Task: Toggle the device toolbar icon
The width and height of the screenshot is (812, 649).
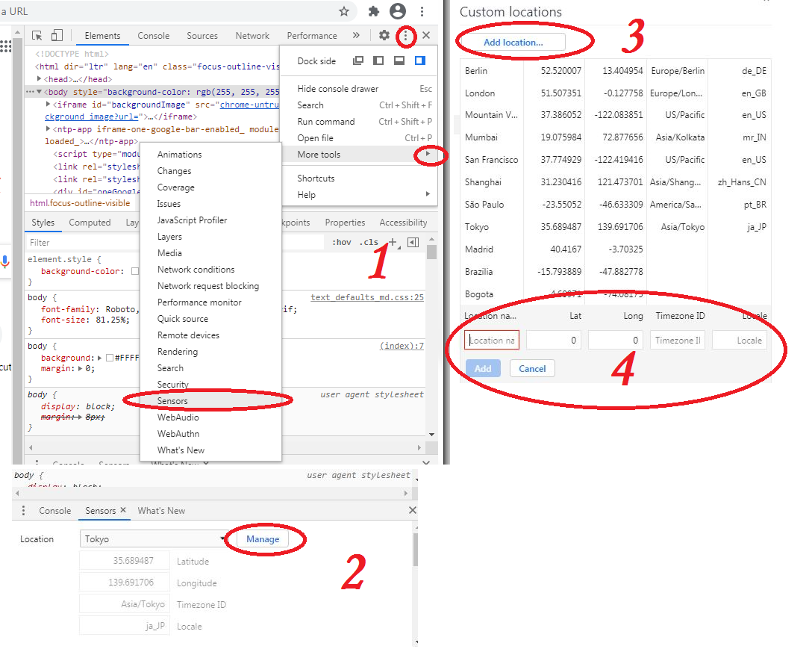Action: [57, 35]
